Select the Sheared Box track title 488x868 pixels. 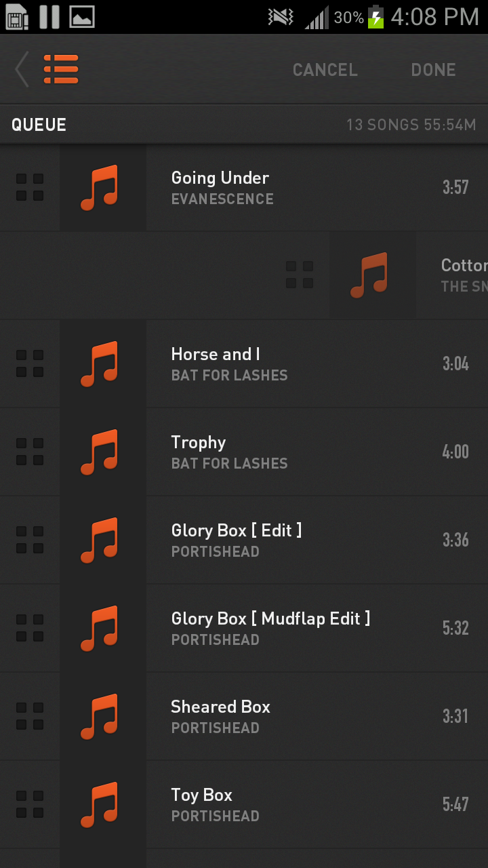pyautogui.click(x=220, y=707)
